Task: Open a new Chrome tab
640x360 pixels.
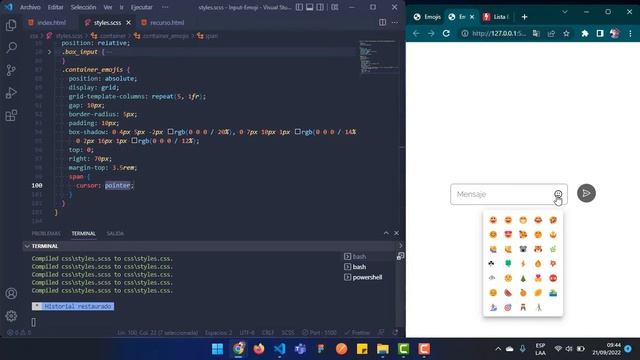Action: click(524, 17)
